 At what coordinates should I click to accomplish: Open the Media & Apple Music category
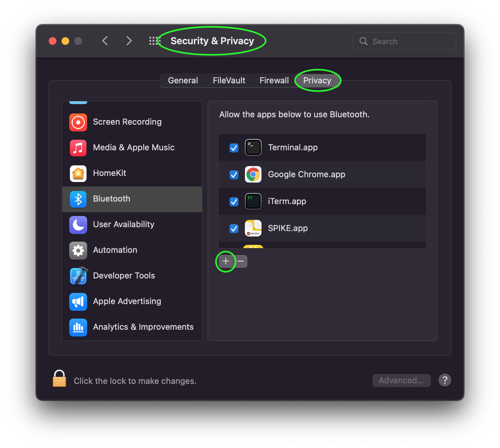click(x=132, y=148)
